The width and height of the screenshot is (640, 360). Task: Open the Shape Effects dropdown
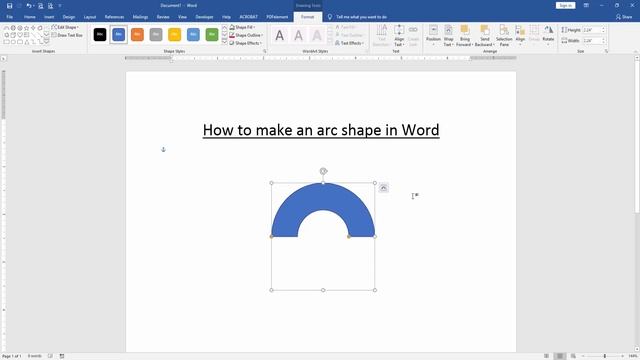(x=245, y=43)
